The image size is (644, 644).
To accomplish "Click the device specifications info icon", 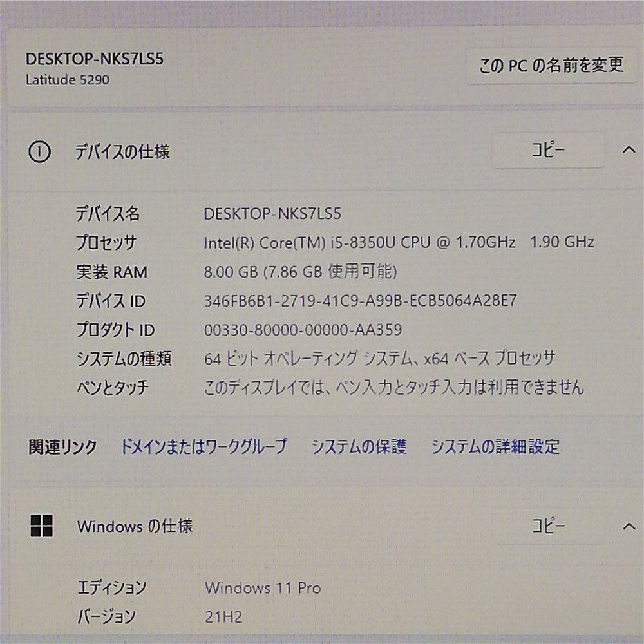I will pos(39,151).
